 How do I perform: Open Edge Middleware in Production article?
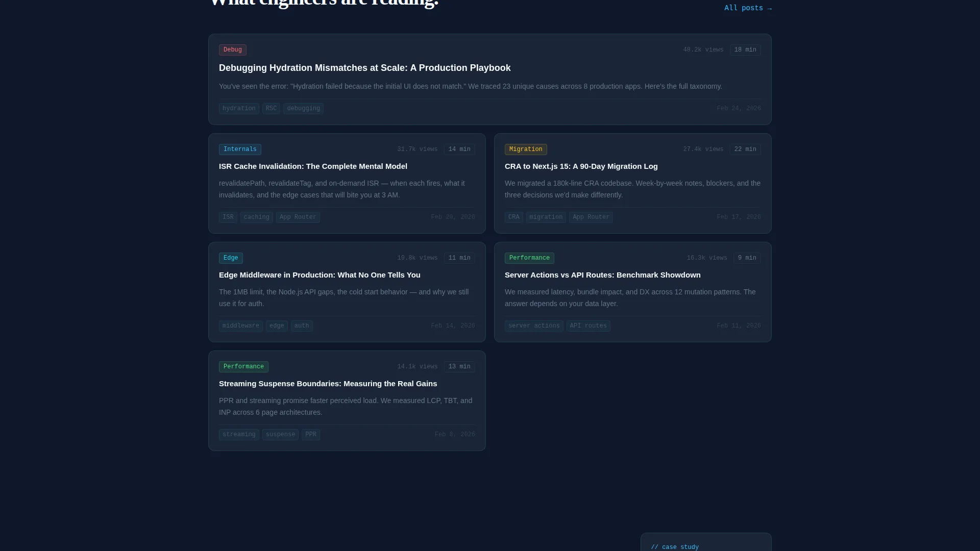[x=320, y=275]
